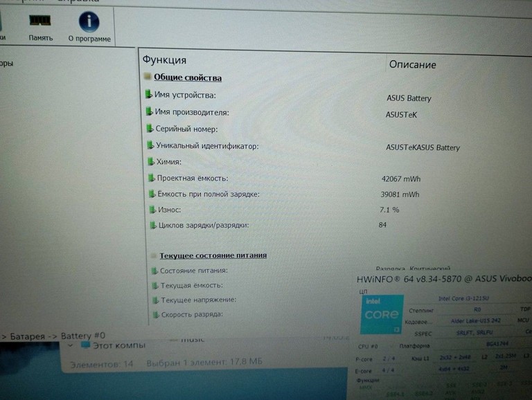Click the icon beside Скорость разряда
Image resolution: width=532 pixels, height=400 pixels.
click(156, 315)
